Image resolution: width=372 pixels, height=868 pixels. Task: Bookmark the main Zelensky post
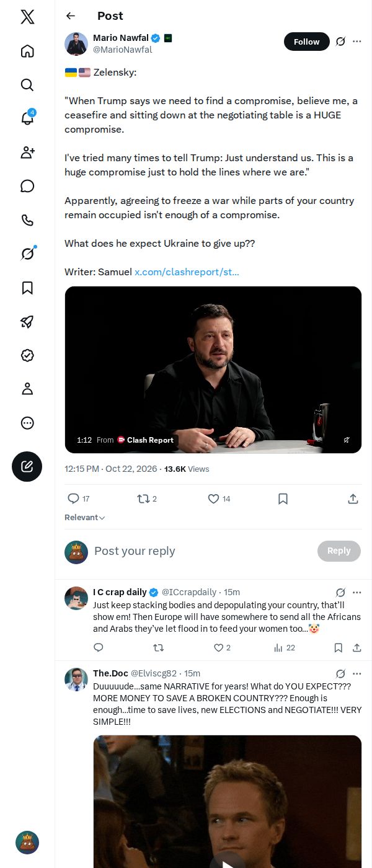tap(283, 498)
